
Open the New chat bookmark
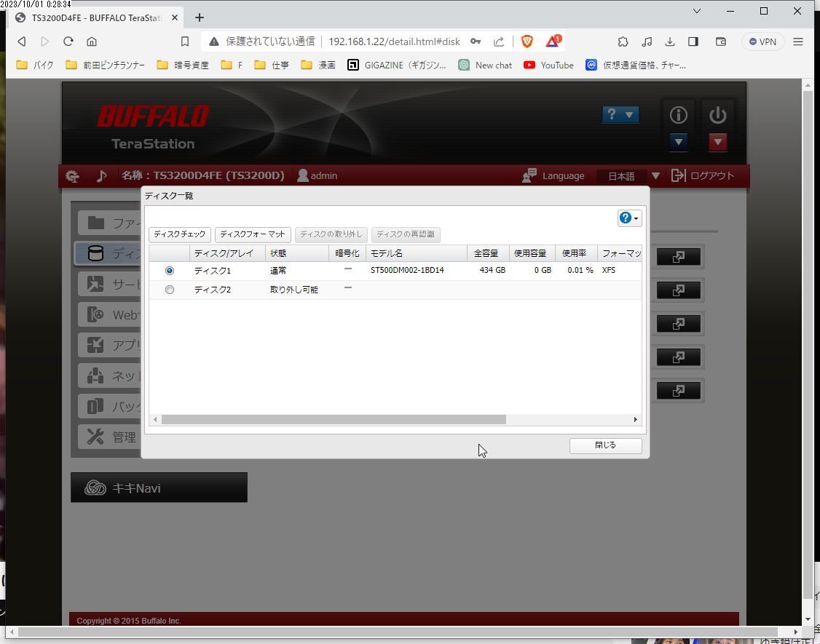click(485, 65)
